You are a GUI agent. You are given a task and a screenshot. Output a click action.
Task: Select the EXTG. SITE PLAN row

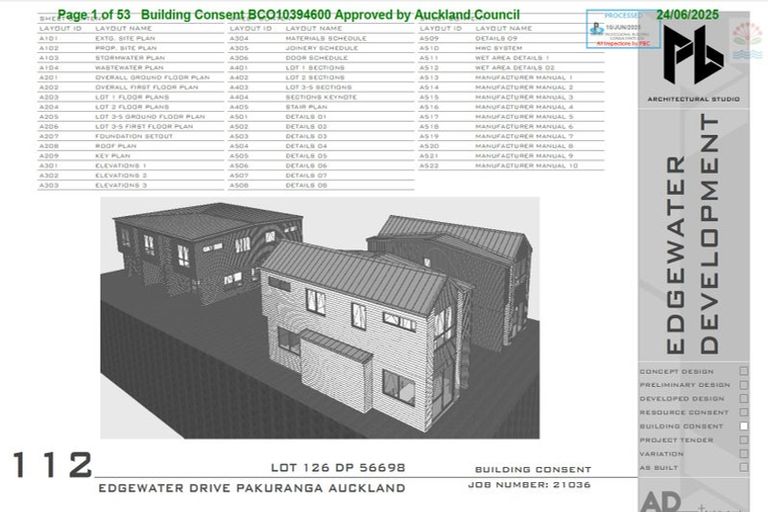tap(130, 38)
